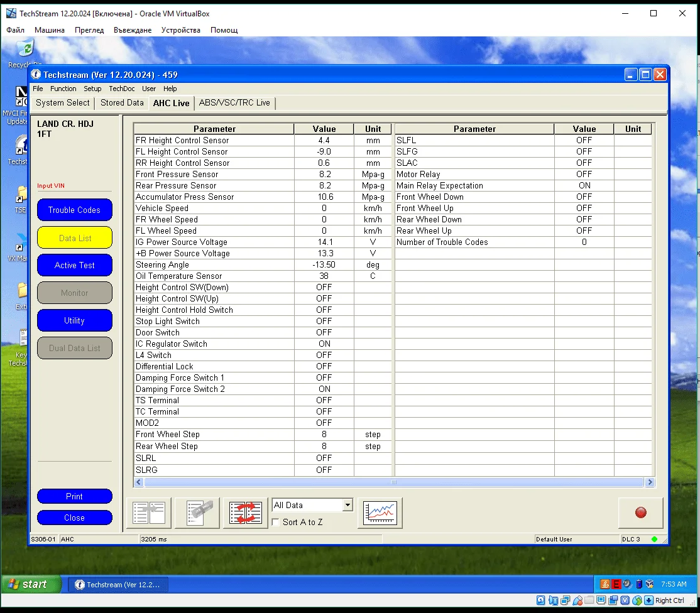The image size is (700, 613).
Task: Click Techstream taskbar button
Action: pos(118,585)
